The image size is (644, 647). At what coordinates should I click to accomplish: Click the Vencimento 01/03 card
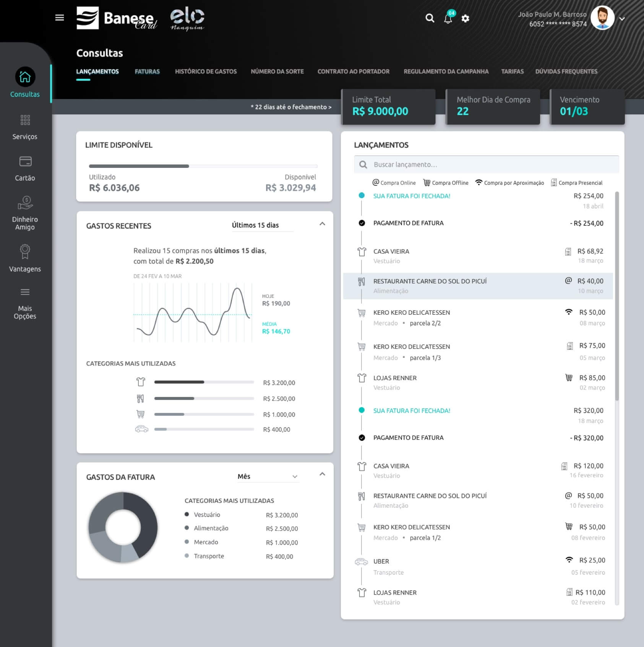coord(587,107)
